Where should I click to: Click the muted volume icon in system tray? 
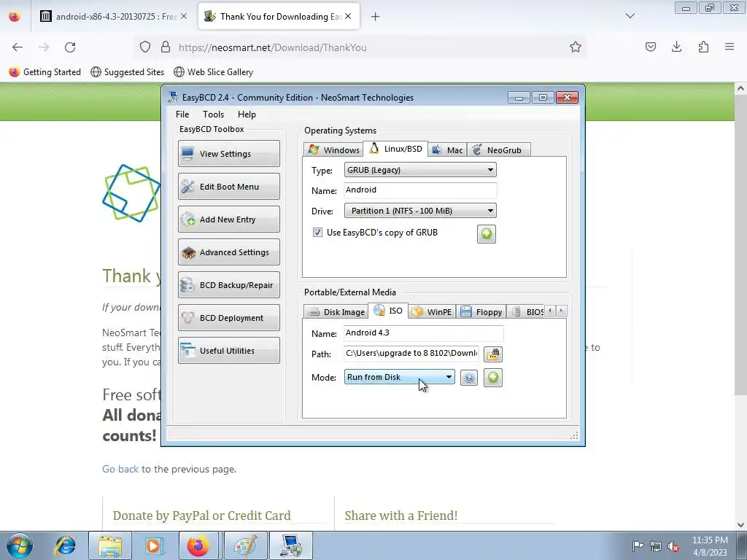673,547
